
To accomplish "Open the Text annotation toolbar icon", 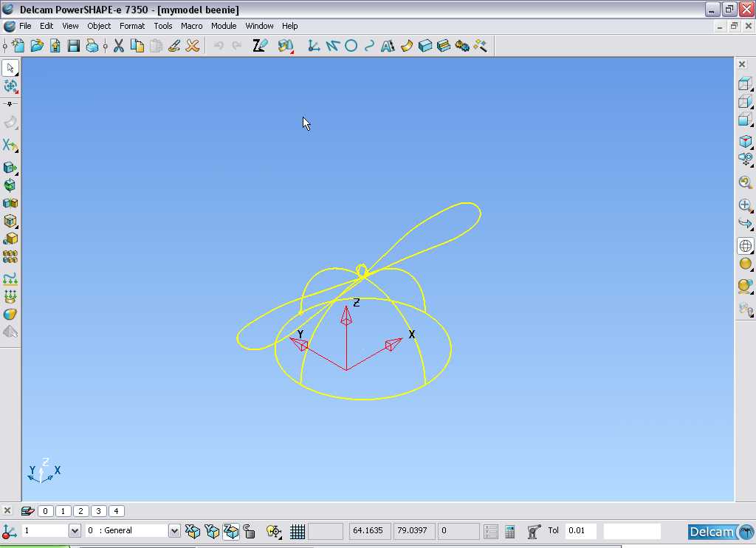I will point(388,46).
